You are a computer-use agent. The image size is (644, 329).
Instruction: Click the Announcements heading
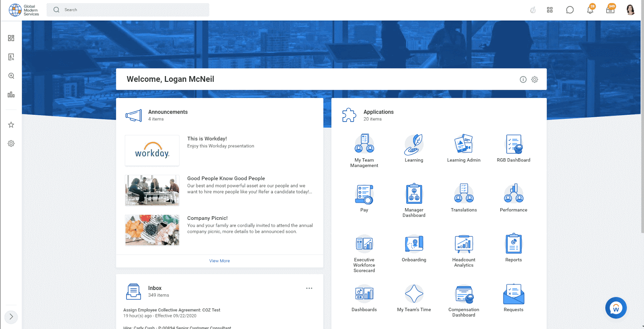point(168,112)
